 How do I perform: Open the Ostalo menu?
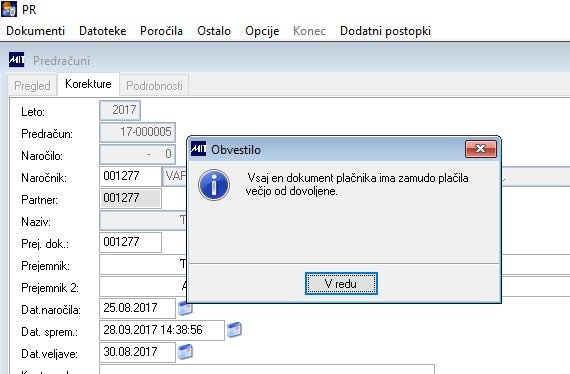coord(214,31)
